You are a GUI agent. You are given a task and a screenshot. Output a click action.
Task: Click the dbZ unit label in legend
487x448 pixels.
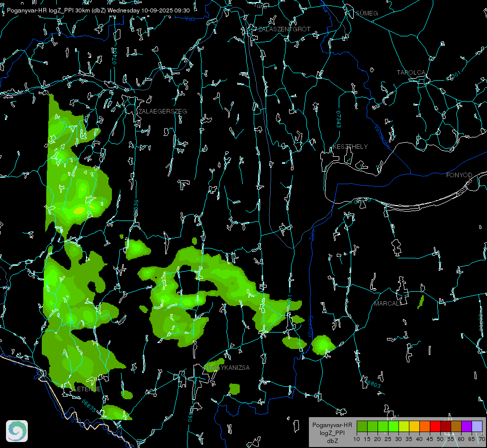[332, 441]
